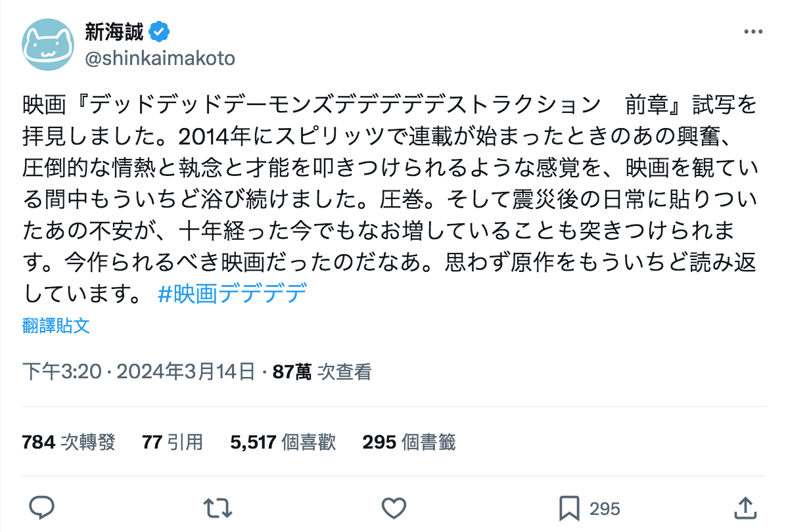The image size is (786, 532).
Task: View the 784 次轉發 reposts list
Action: pos(69,443)
